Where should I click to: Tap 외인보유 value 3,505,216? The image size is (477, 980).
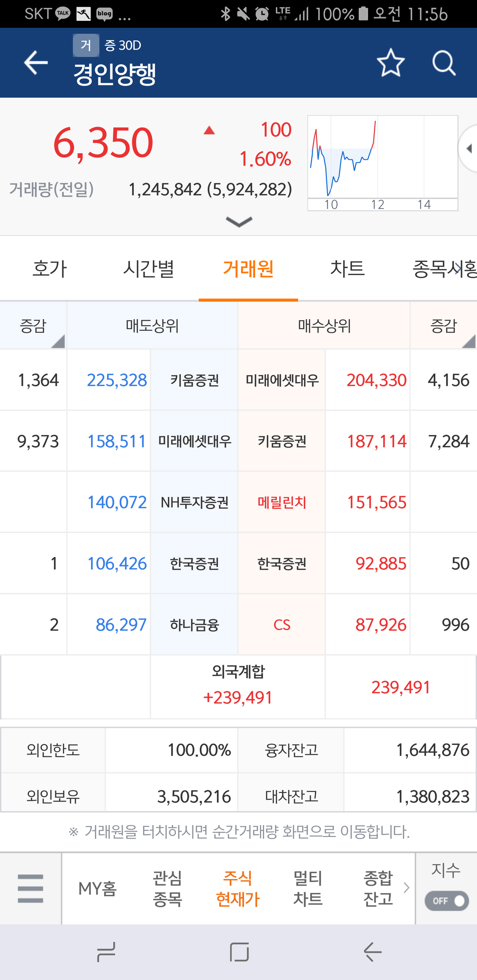pos(194,796)
